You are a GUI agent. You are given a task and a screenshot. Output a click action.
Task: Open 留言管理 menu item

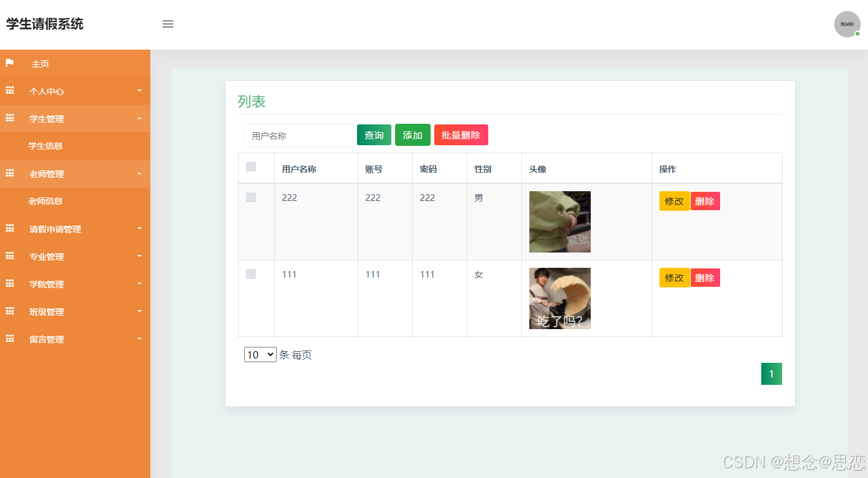pyautogui.click(x=75, y=339)
